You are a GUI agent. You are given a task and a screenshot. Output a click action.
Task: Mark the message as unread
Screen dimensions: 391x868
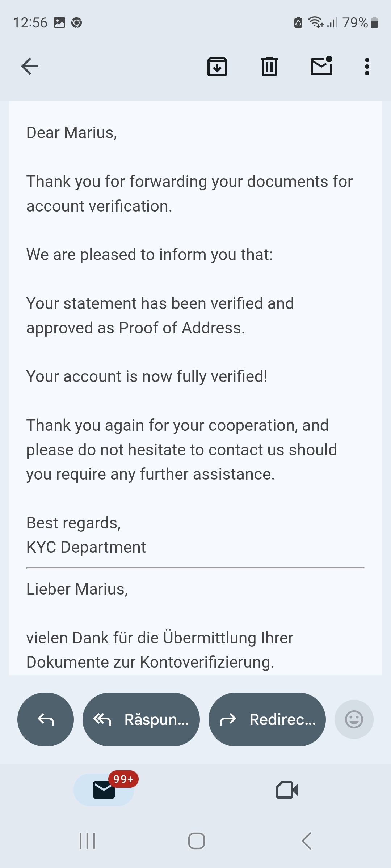pyautogui.click(x=321, y=66)
